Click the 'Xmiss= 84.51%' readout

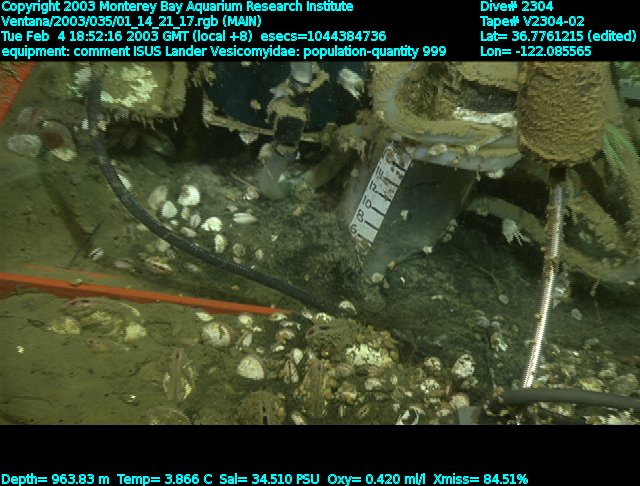click(480, 479)
